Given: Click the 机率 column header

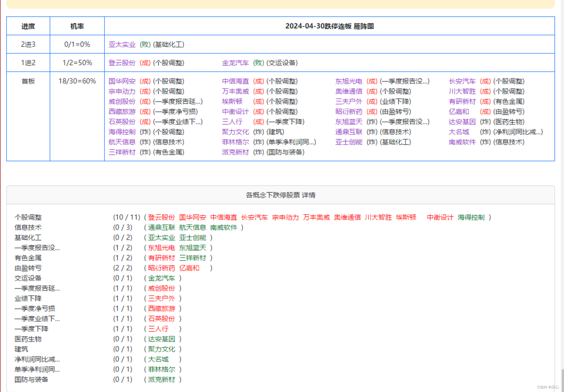Looking at the screenshot, I should pyautogui.click(x=77, y=26).
